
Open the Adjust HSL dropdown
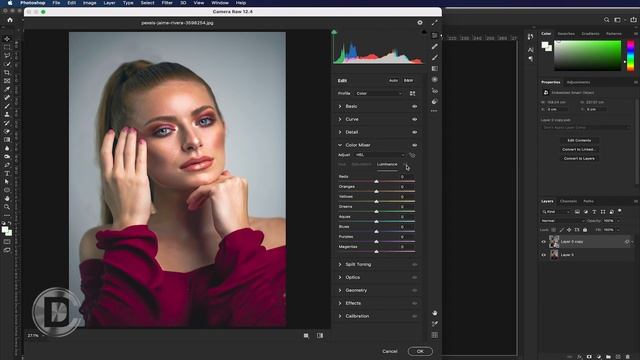click(380, 155)
